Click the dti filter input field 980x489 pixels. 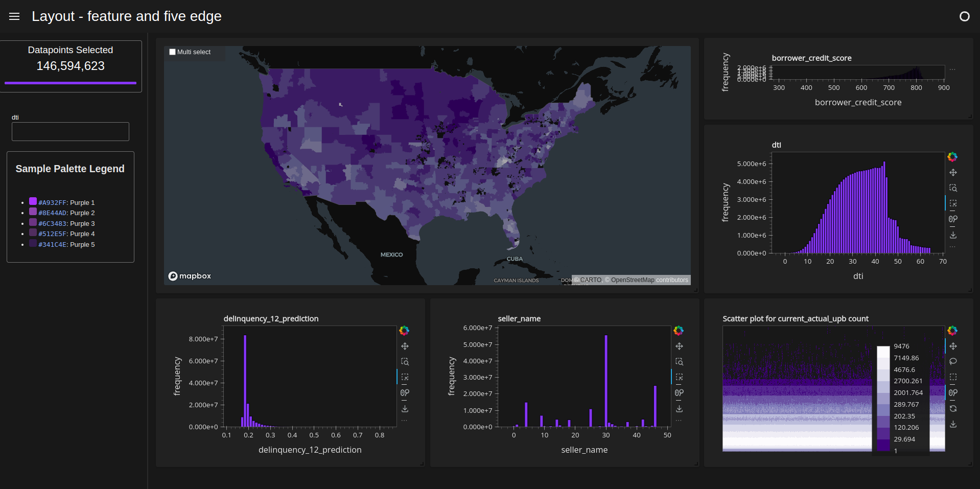coord(71,131)
